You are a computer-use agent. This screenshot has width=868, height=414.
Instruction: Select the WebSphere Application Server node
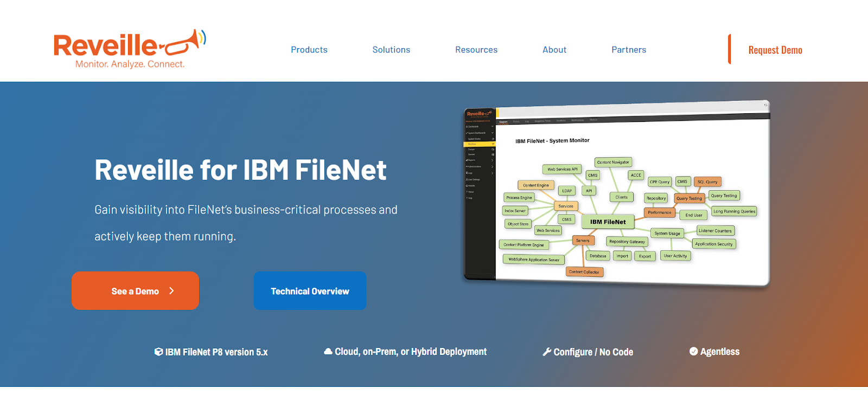[534, 260]
